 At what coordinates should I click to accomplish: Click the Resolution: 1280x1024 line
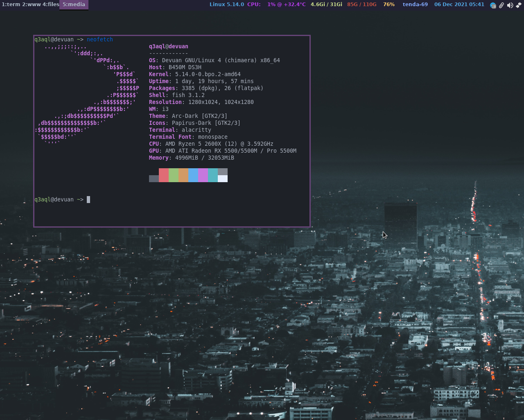201,102
